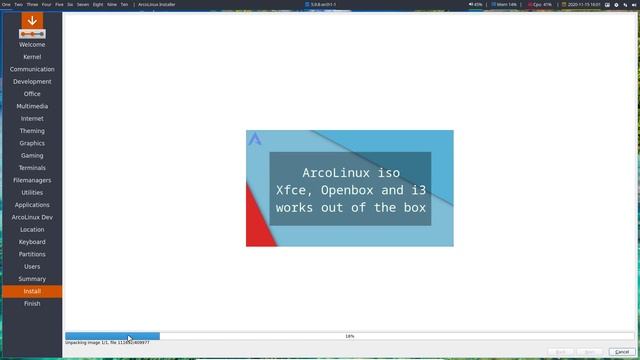Click the 'Unpacking image 1/1' status text
640x360 pixels.
107,343
